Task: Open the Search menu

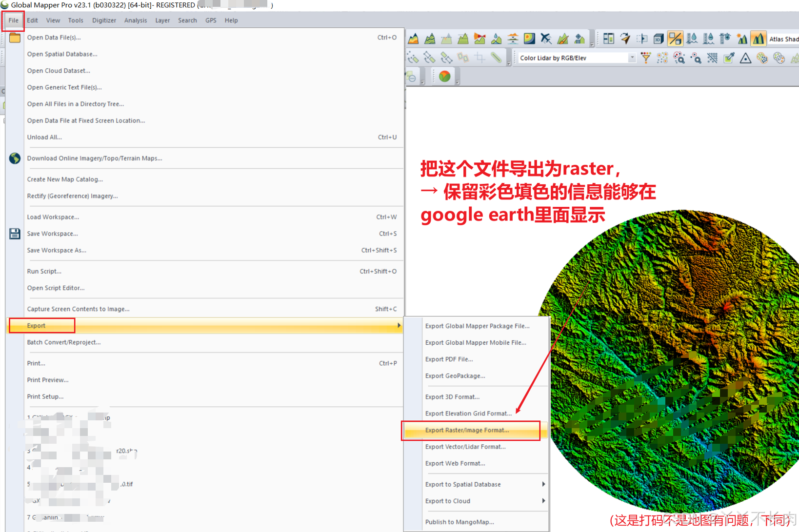Action: [187, 20]
